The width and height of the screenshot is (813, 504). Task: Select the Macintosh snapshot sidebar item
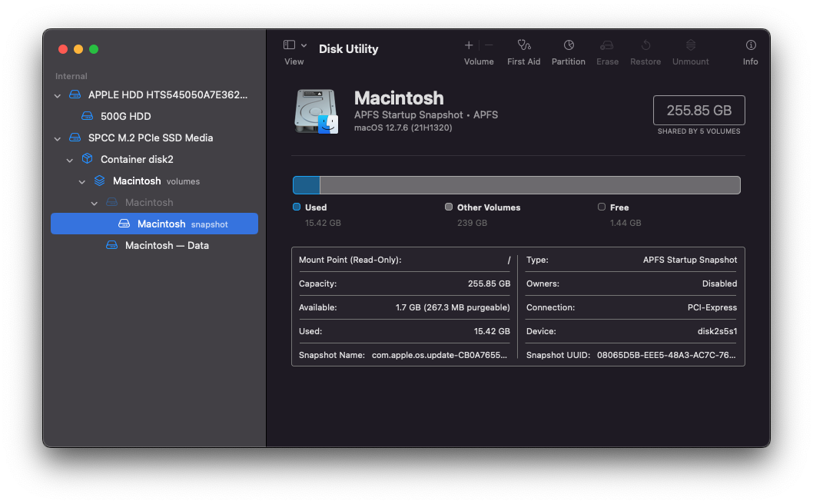tap(161, 224)
